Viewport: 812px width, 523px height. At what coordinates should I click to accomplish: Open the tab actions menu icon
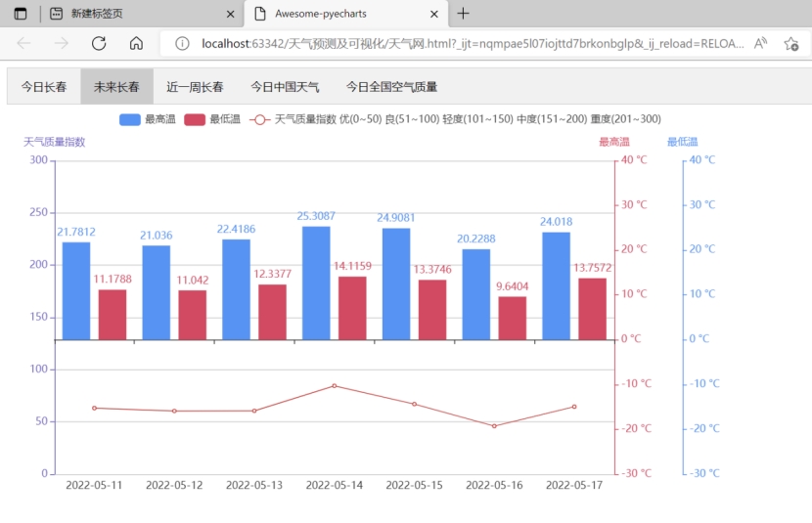tap(21, 14)
